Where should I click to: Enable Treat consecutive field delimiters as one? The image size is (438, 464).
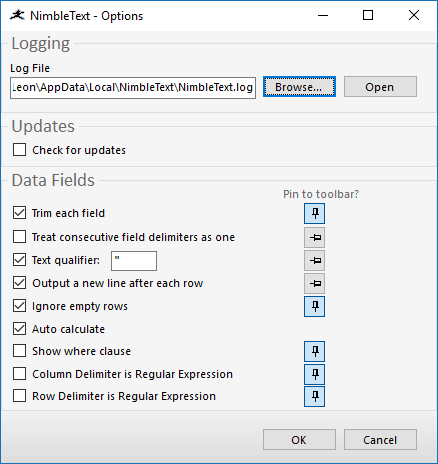coord(19,237)
